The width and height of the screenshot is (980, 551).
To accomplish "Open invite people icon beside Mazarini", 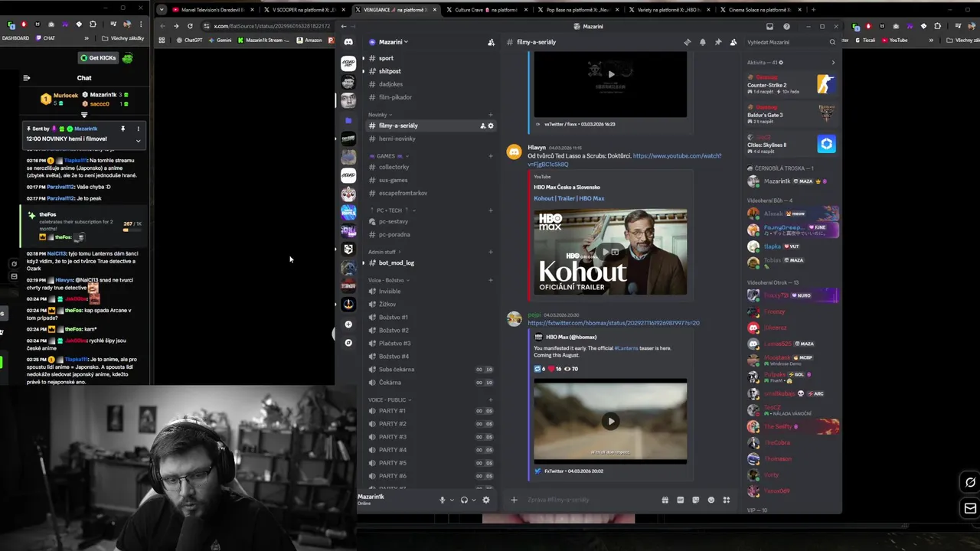I will tap(491, 42).
